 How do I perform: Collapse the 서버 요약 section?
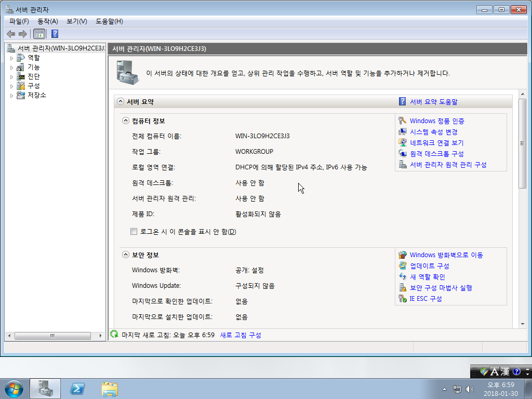(x=121, y=101)
